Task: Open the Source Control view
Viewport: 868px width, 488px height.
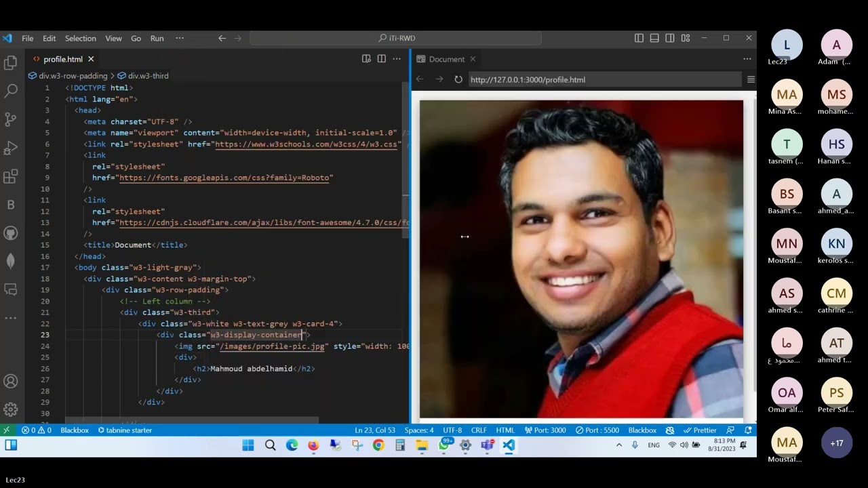Action: [11, 119]
